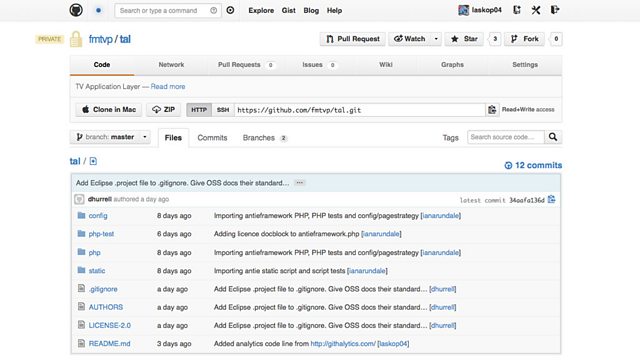Open the Graphs tab

click(x=452, y=64)
